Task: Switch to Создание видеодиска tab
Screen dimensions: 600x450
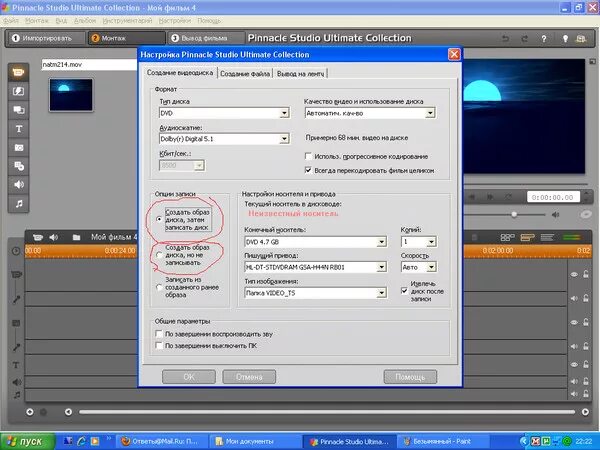Action: (x=180, y=73)
